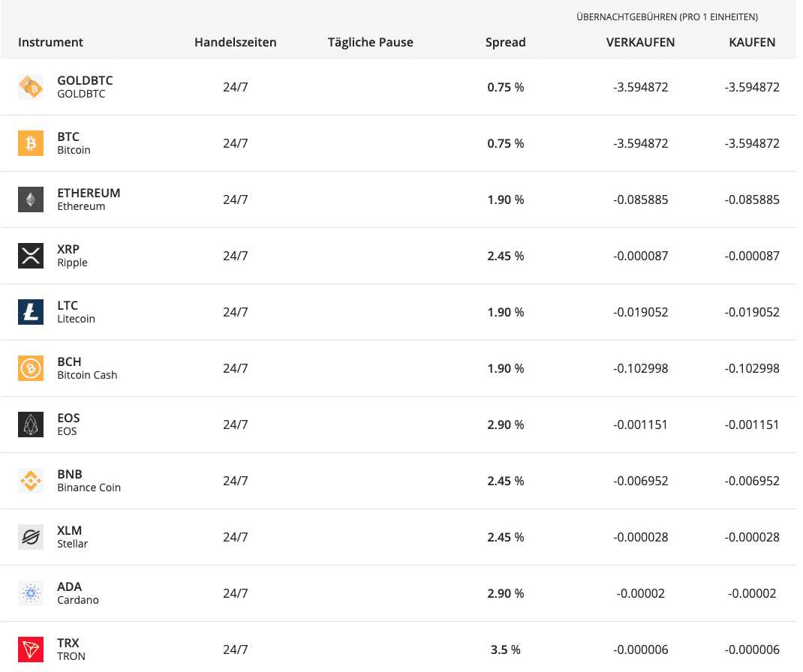This screenshot has width=803, height=672.
Task: Open the ETHEREUM instrument name
Action: pyautogui.click(x=89, y=193)
